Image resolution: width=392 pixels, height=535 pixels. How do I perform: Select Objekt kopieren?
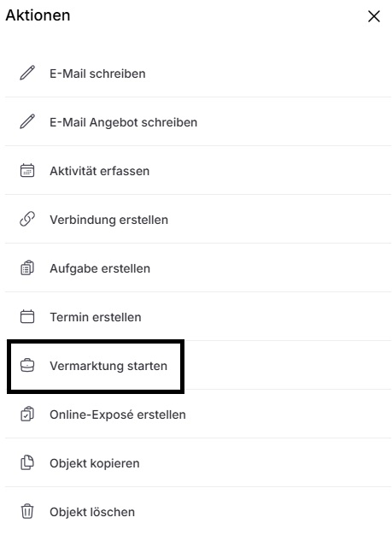[x=198, y=463]
